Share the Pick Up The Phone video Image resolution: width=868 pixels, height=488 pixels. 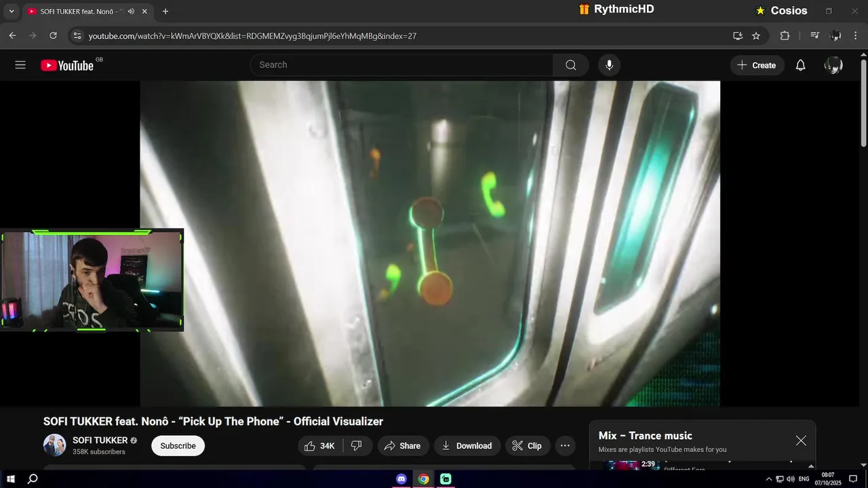coord(402,445)
